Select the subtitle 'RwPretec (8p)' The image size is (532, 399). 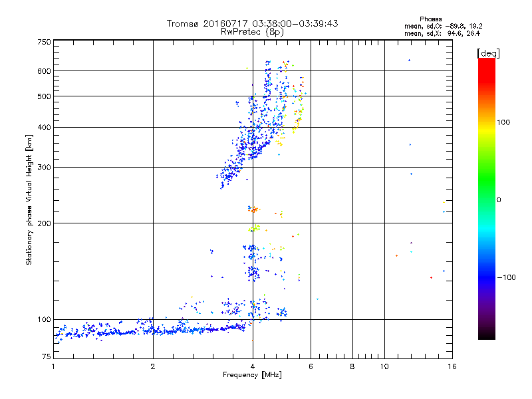pyautogui.click(x=252, y=32)
